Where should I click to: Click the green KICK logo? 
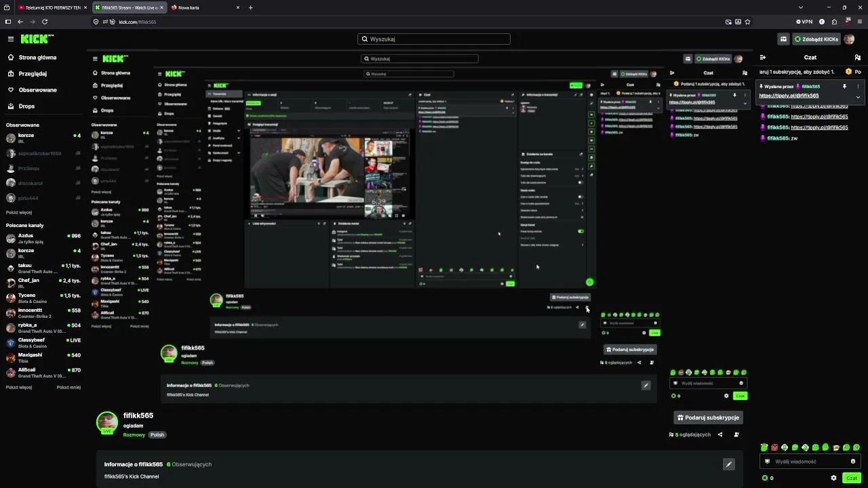tap(35, 39)
